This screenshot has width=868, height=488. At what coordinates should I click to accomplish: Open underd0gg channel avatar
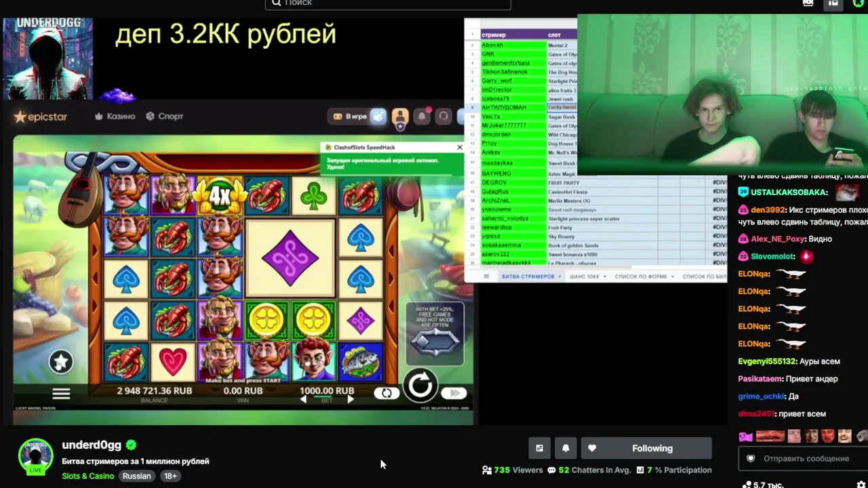35,456
